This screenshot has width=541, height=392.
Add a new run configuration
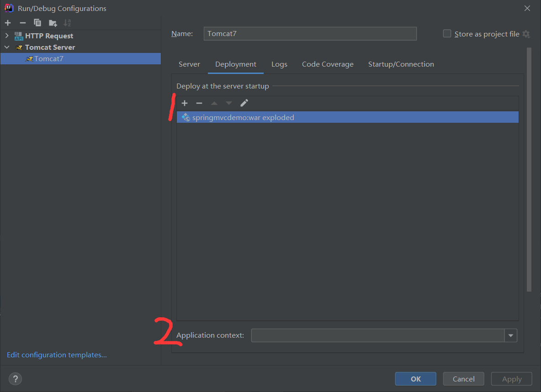(7, 22)
